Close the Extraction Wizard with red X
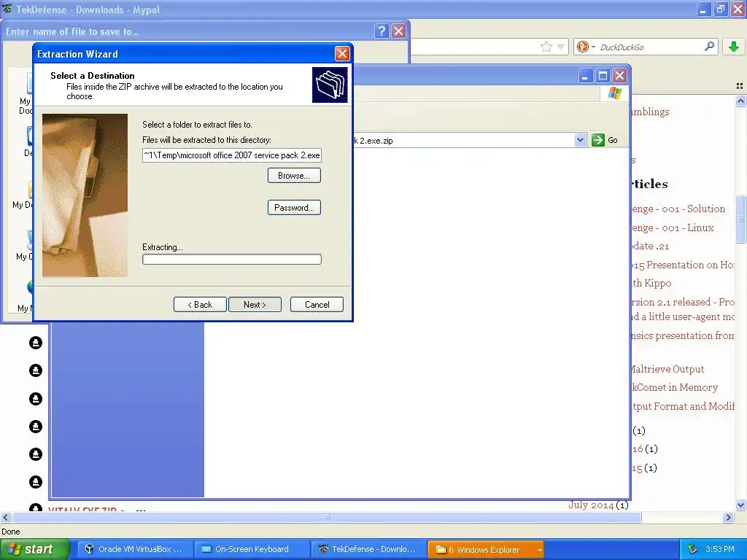The height and width of the screenshot is (560, 747). tap(342, 54)
